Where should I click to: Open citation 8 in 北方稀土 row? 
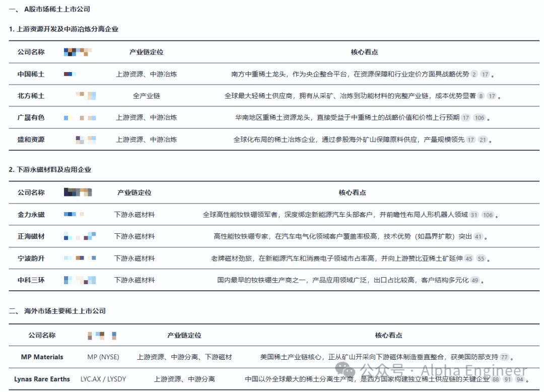[481, 96]
